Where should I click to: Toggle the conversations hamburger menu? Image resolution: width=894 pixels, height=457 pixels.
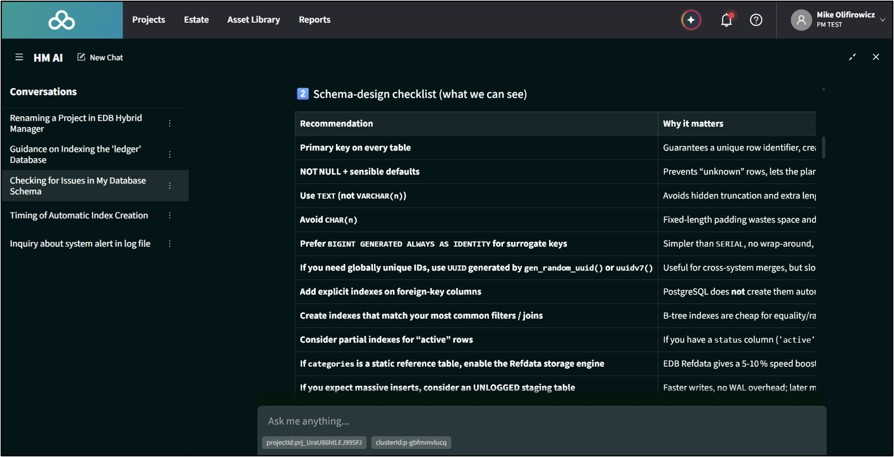coord(19,58)
